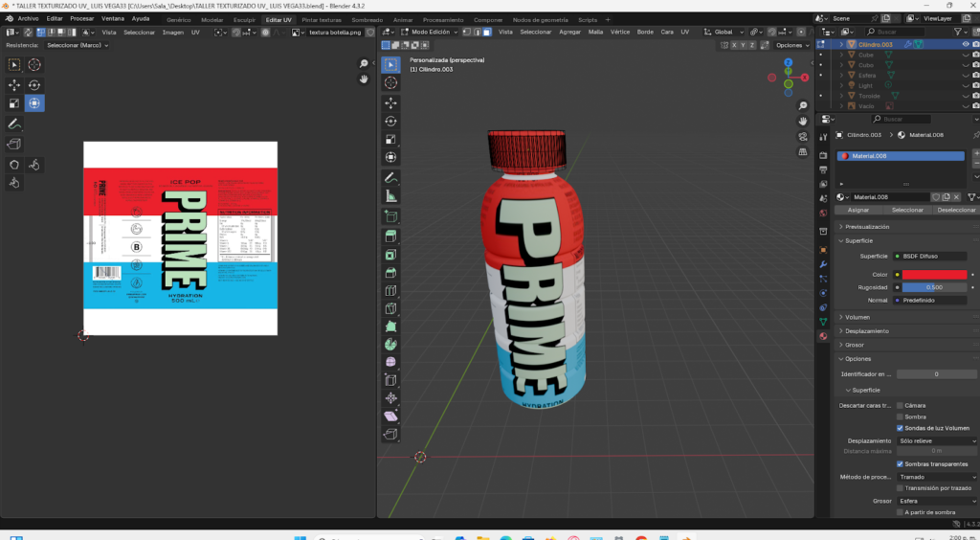Uncheck Sombras transparentes checkbox

coord(900,464)
